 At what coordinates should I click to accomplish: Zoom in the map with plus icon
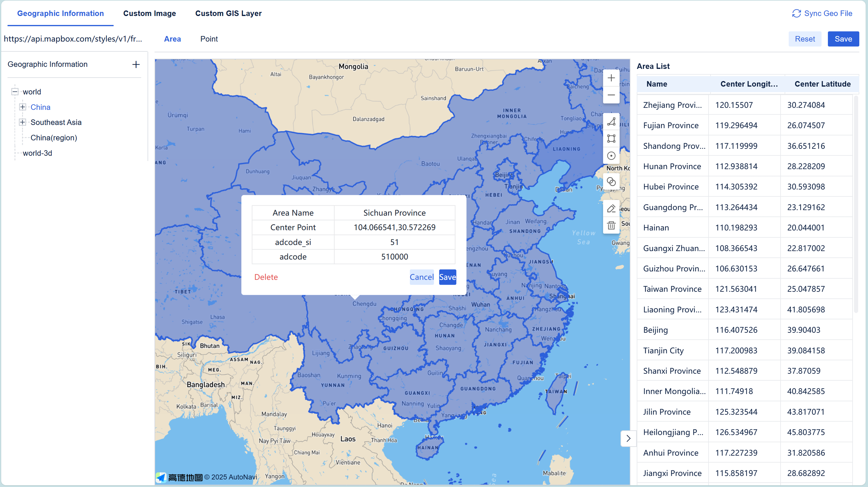click(x=611, y=78)
